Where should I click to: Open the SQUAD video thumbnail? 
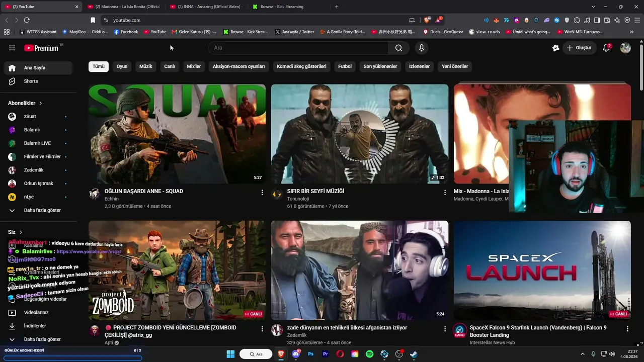tap(177, 134)
